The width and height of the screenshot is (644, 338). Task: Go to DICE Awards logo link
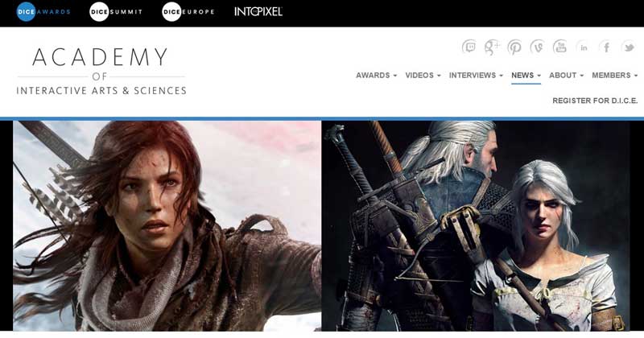click(x=43, y=11)
